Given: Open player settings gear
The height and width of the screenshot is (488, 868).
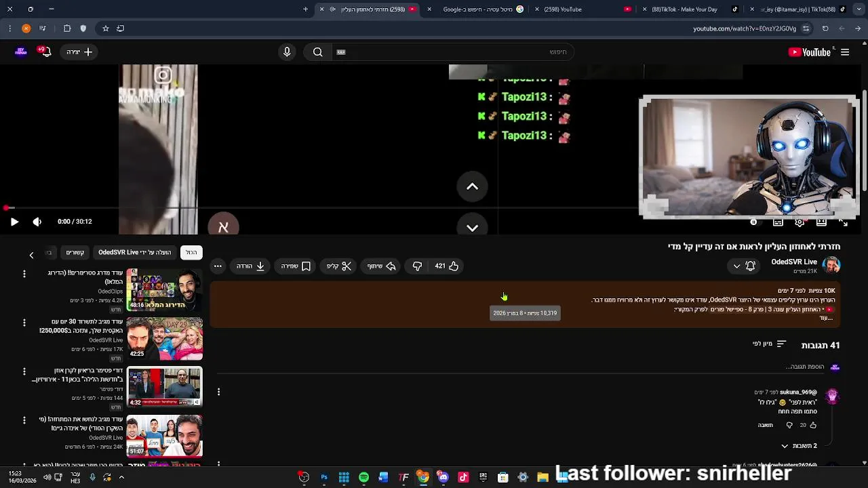Looking at the screenshot, I should [800, 222].
